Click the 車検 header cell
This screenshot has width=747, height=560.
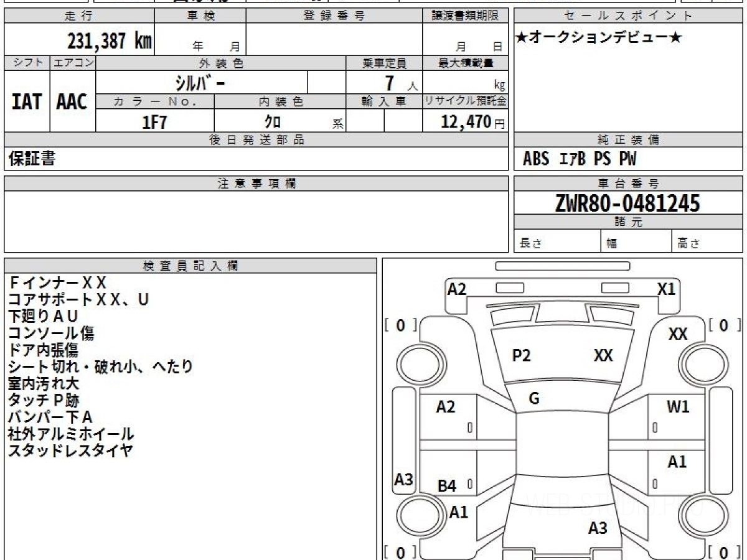click(x=200, y=16)
